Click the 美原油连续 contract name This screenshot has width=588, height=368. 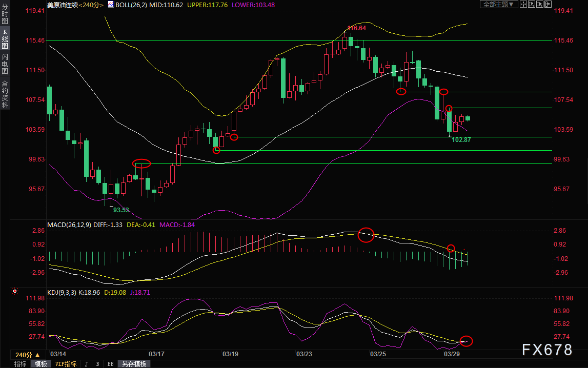pyautogui.click(x=63, y=5)
